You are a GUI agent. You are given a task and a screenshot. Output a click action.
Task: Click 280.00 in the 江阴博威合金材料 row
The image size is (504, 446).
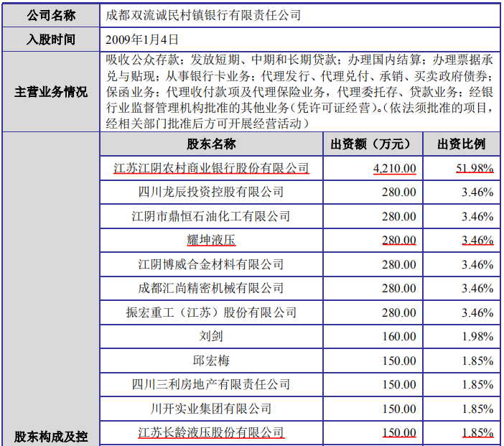(399, 264)
